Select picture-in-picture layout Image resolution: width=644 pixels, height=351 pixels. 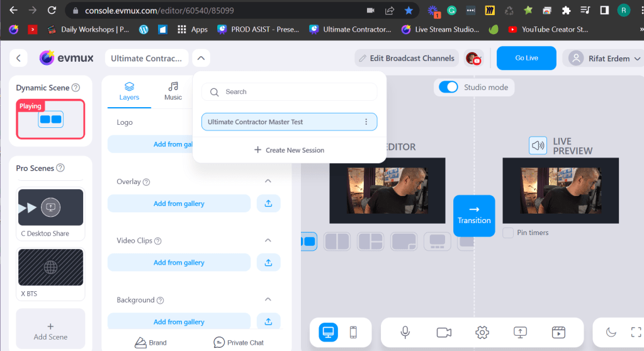404,241
